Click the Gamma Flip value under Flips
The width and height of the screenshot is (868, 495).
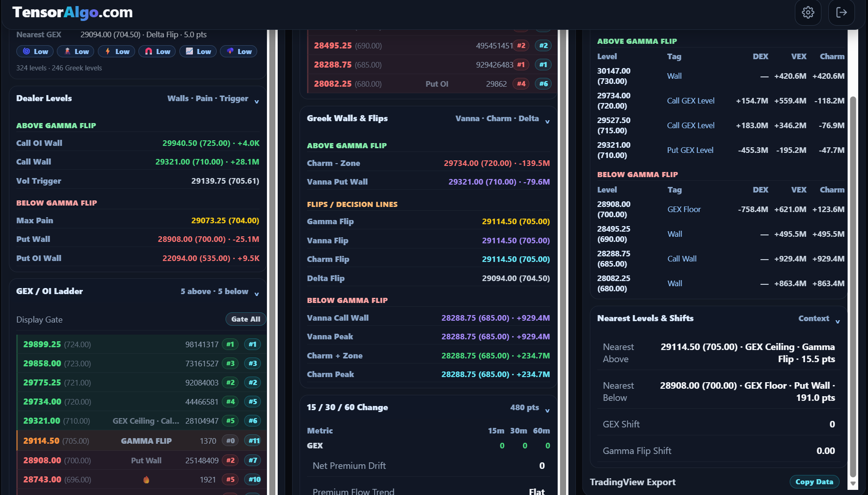[x=516, y=221]
